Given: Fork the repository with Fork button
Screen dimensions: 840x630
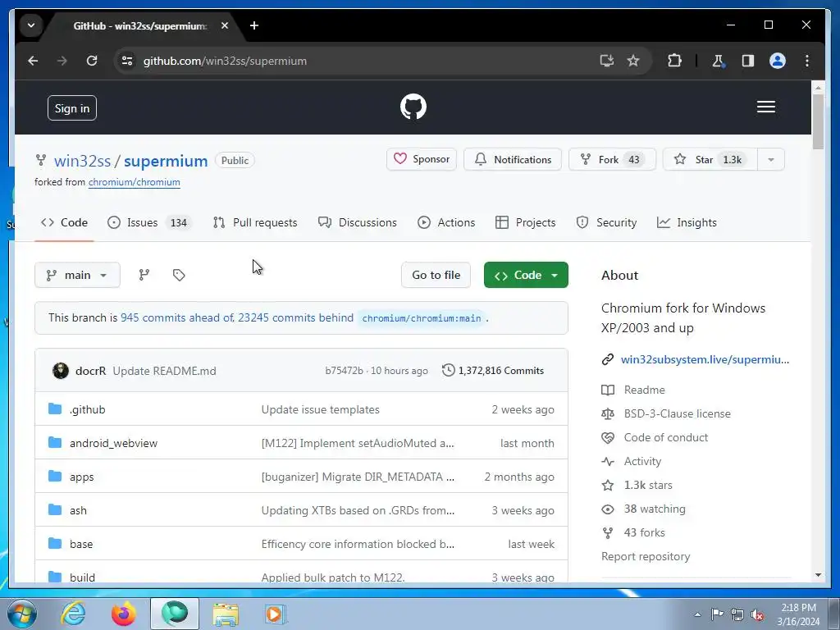Looking at the screenshot, I should click(x=612, y=160).
